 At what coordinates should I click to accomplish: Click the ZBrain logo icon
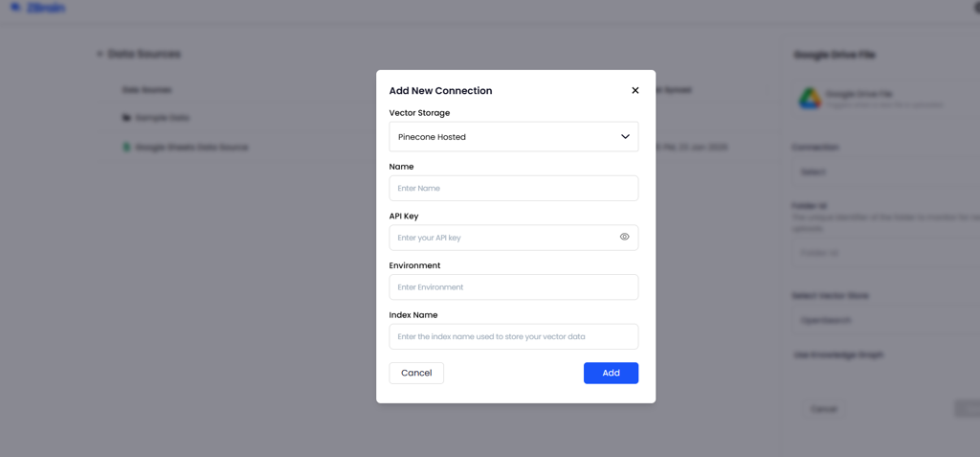tap(15, 8)
